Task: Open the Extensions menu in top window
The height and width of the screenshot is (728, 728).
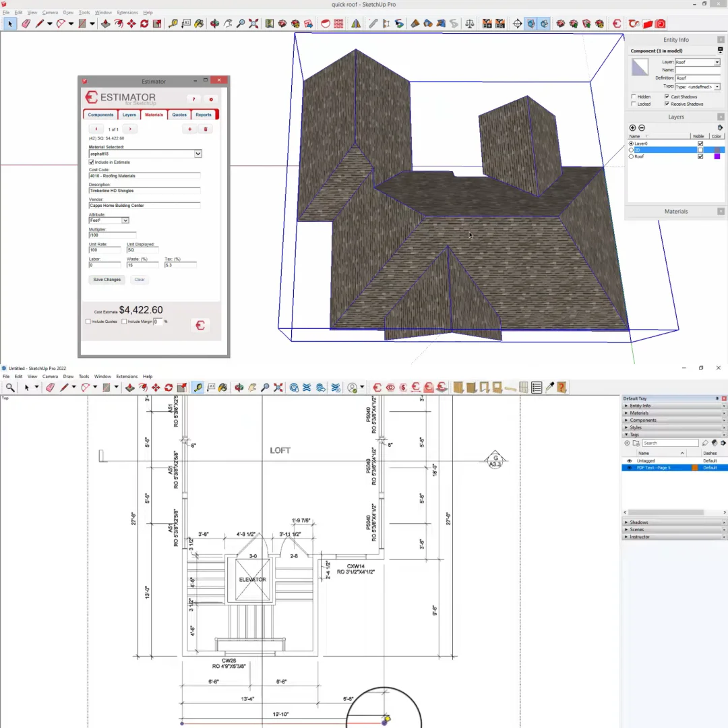Action: tap(127, 12)
